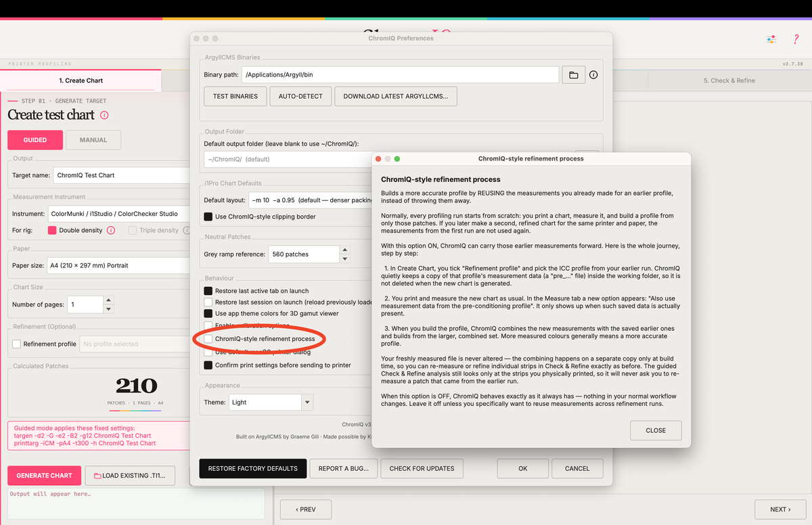Toggle Restore last active tab on launch
812x525 pixels.
[x=208, y=290]
